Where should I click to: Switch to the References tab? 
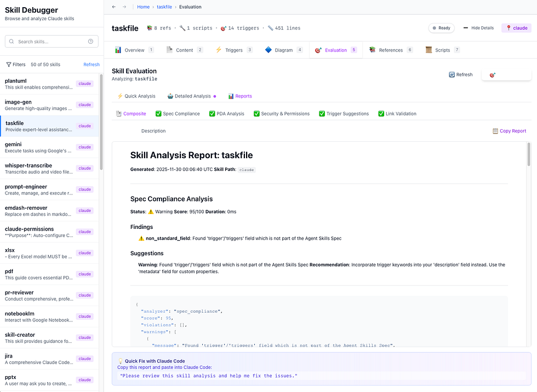(x=390, y=49)
